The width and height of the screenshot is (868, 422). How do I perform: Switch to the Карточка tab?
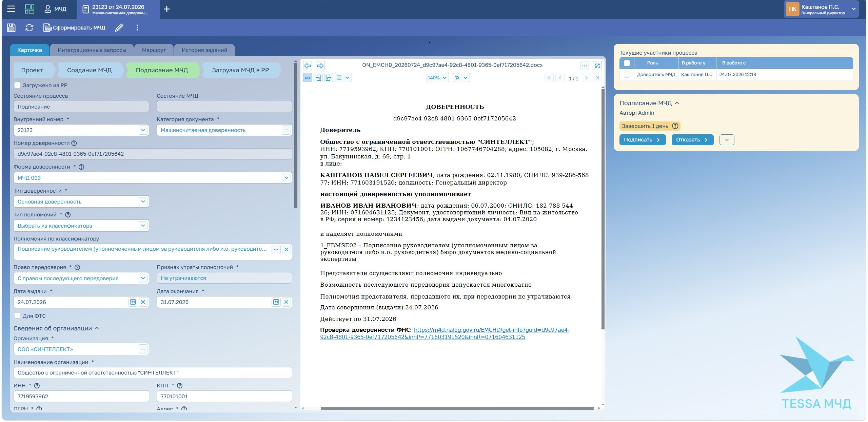coord(30,50)
